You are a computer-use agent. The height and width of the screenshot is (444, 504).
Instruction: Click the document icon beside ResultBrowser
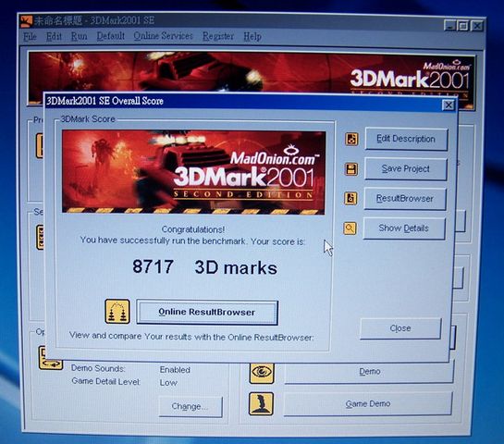(350, 198)
